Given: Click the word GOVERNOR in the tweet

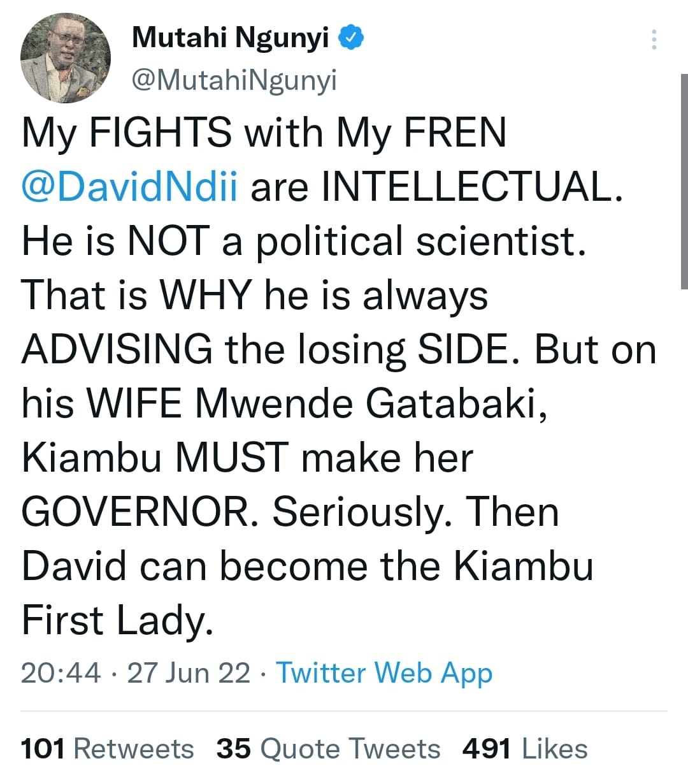Looking at the screenshot, I should coord(135,512).
